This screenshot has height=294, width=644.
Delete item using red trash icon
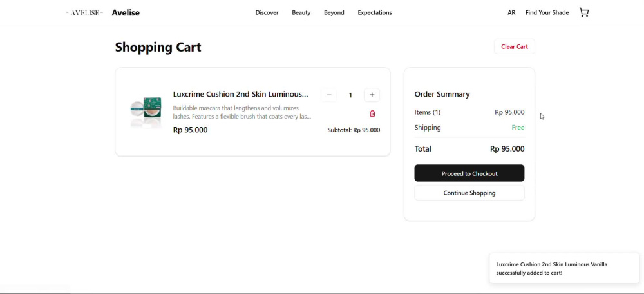click(x=372, y=113)
